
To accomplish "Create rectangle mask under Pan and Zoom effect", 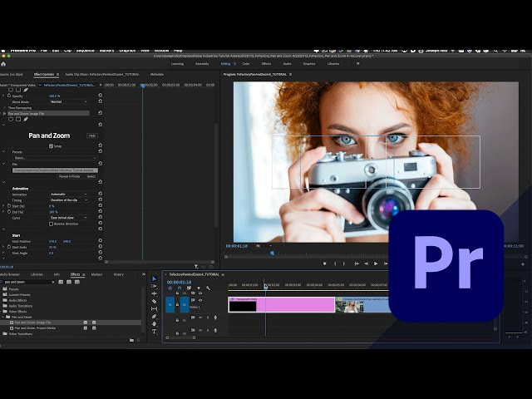I will (x=18, y=119).
